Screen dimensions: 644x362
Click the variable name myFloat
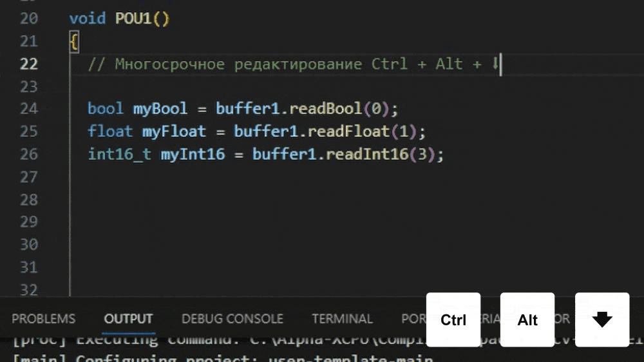coord(174,131)
